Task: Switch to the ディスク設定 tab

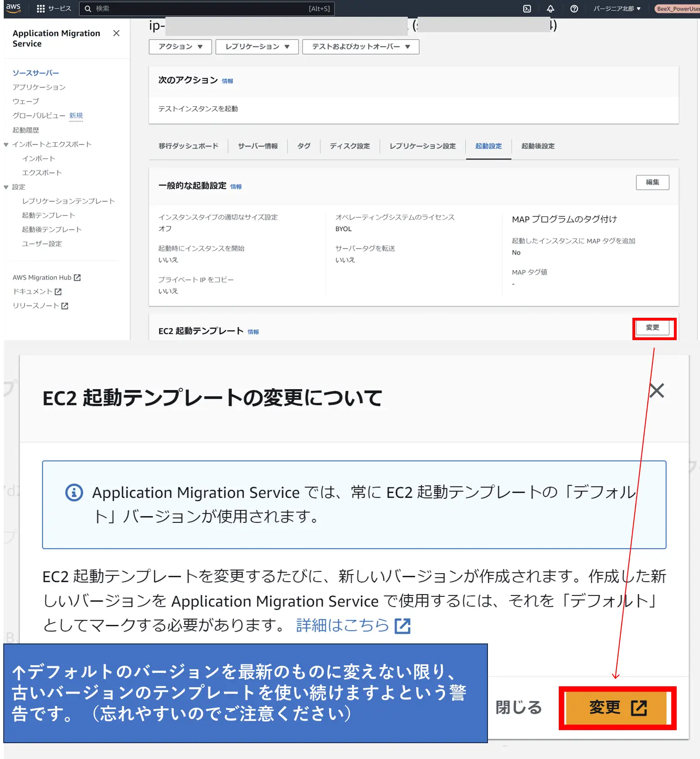Action: [x=350, y=146]
